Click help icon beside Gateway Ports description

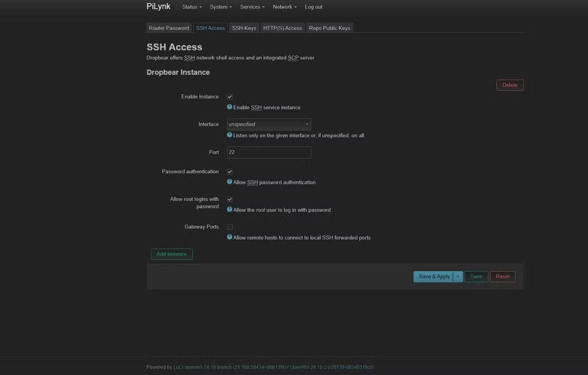click(229, 237)
